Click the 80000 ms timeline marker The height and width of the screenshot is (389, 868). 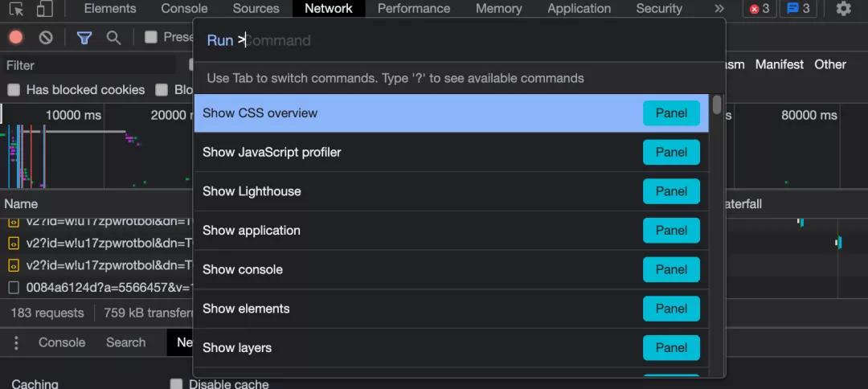[x=809, y=115]
